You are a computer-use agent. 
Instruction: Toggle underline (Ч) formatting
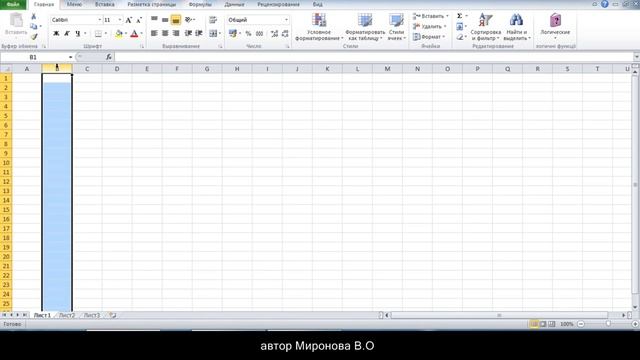[x=78, y=33]
